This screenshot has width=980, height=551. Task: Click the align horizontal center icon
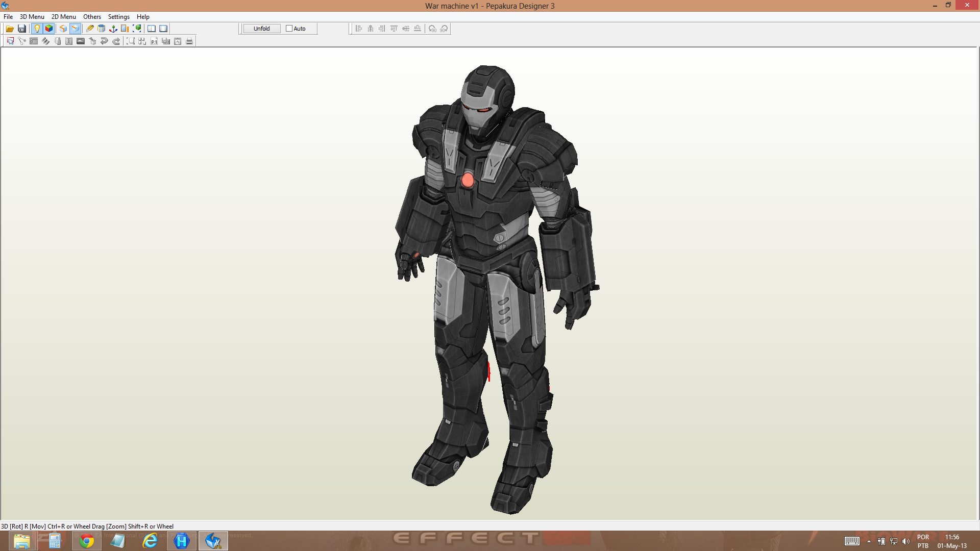[371, 29]
